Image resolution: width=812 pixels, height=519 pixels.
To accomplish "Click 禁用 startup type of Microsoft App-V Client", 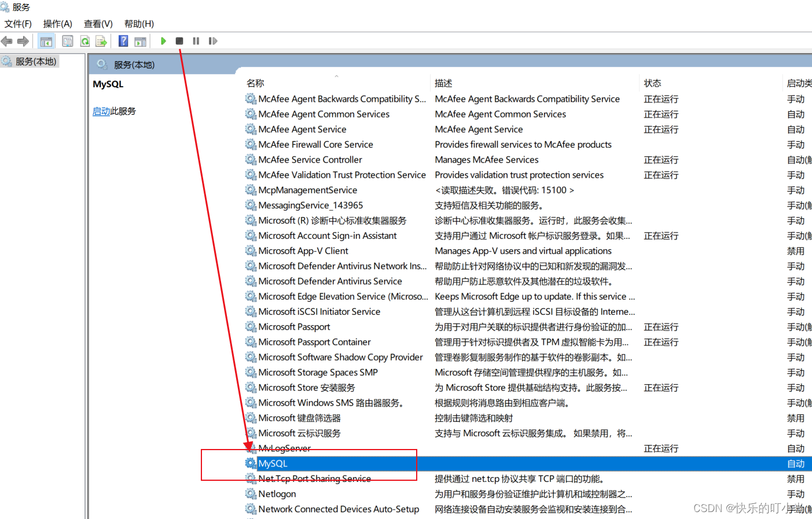I will click(796, 251).
